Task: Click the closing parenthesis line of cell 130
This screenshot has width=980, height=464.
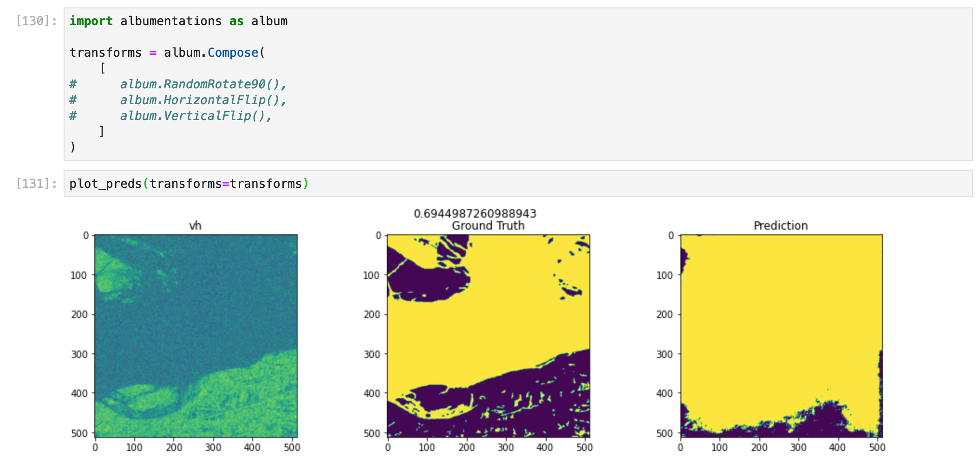Action: 72,147
